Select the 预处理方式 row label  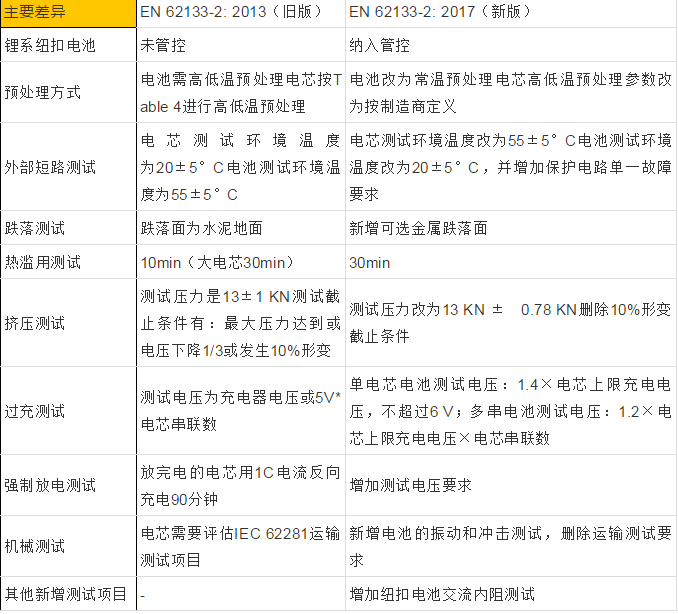tap(43, 92)
